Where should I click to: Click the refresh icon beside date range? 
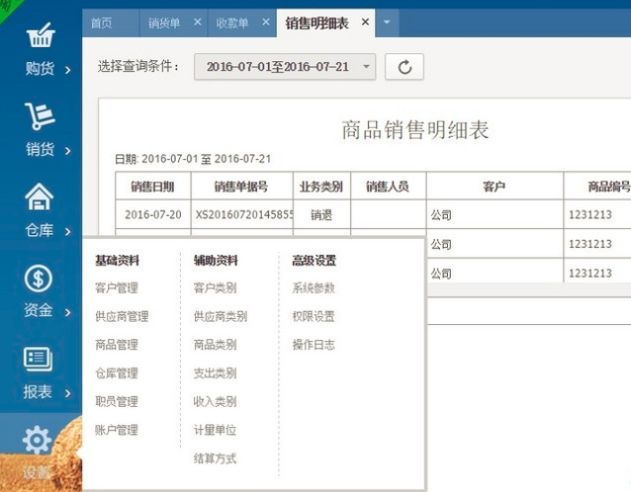click(404, 67)
